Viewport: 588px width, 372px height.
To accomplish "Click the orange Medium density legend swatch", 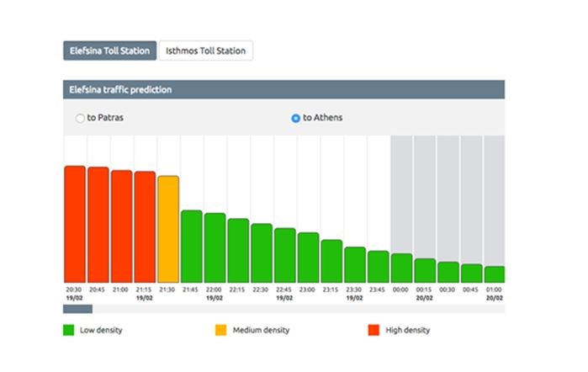I will pyautogui.click(x=221, y=330).
